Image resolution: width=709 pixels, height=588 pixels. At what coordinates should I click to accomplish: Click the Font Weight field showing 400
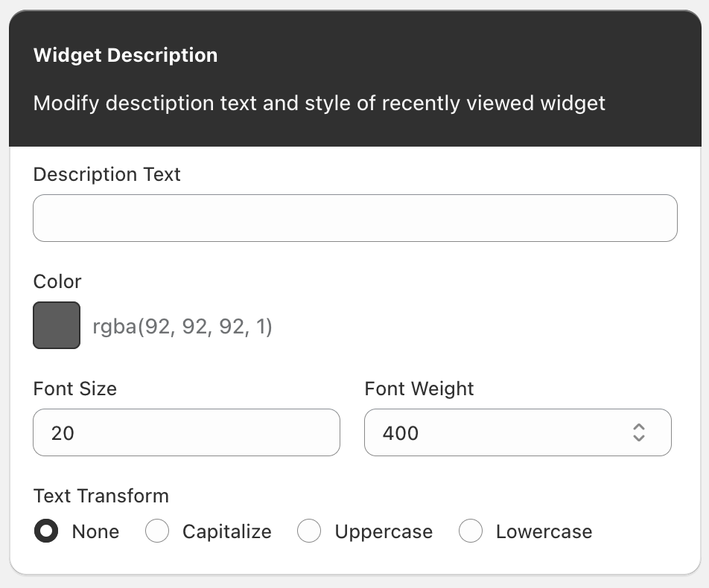pyautogui.click(x=492, y=432)
